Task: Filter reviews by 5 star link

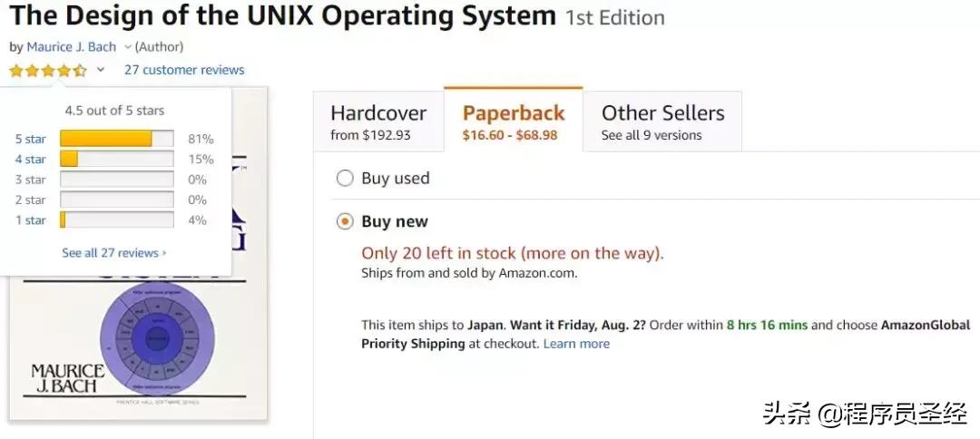Action: [30, 139]
